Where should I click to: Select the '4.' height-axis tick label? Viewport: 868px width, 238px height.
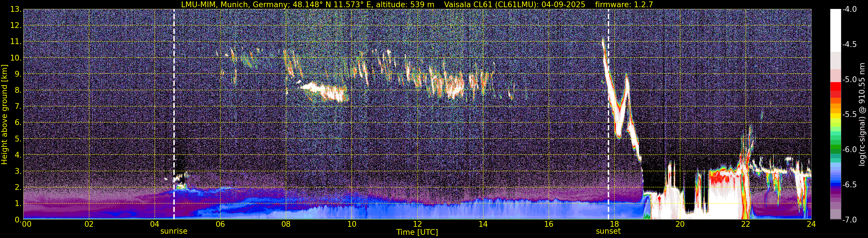(x=18, y=155)
